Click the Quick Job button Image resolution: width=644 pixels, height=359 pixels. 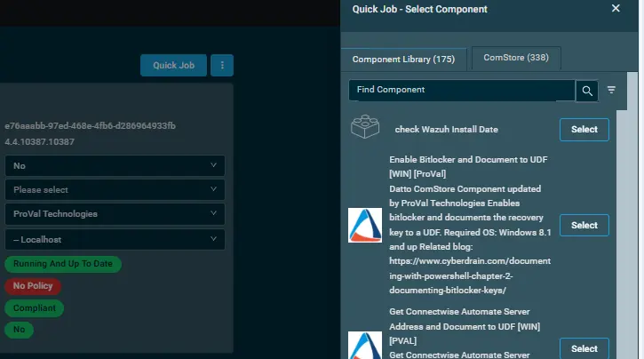coord(173,65)
